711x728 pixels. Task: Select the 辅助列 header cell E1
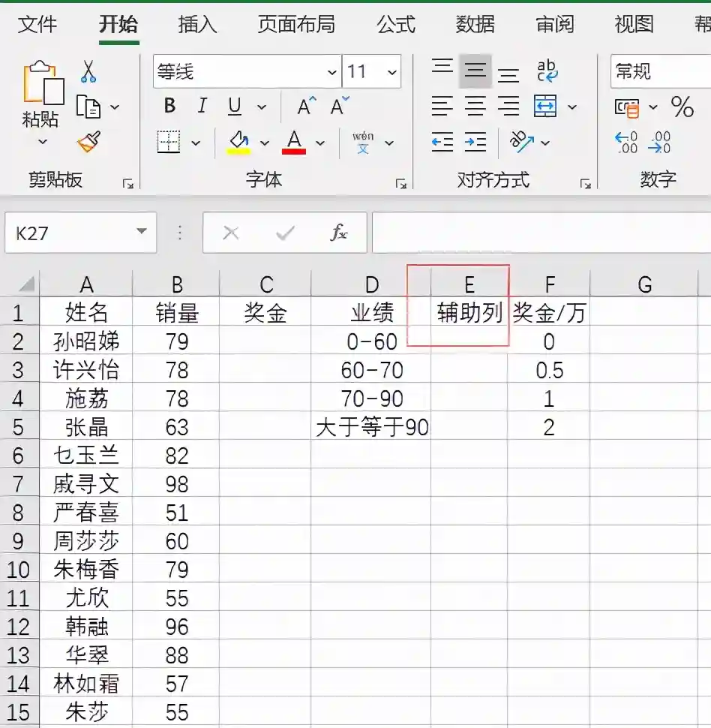(469, 313)
